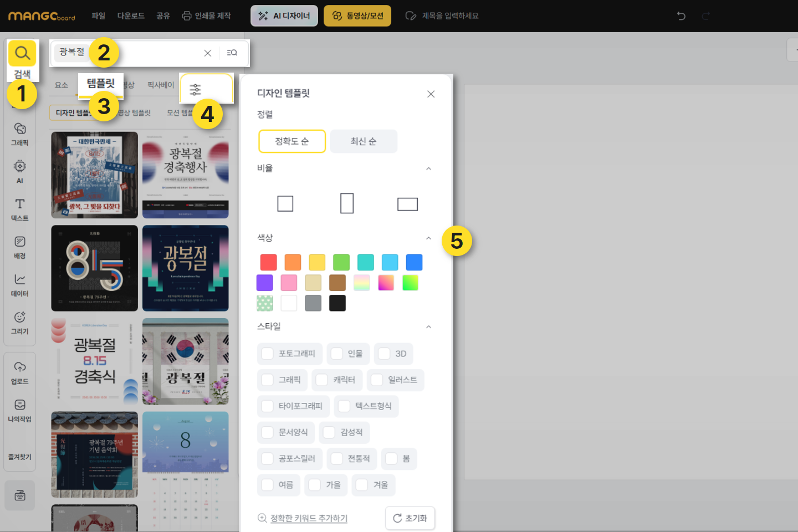Open the 업로드 panel
The width and height of the screenshot is (798, 532).
[x=20, y=372]
